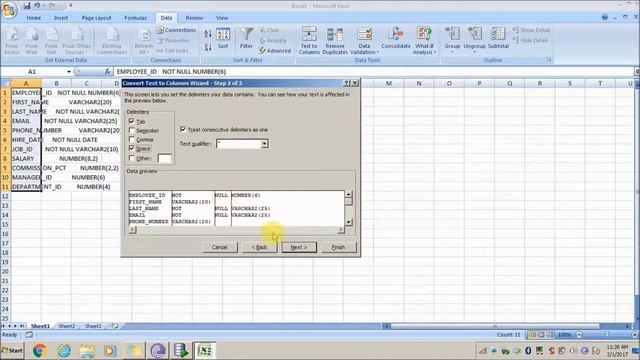Click the Office button
The height and width of the screenshot is (360, 640).
tap(9, 10)
